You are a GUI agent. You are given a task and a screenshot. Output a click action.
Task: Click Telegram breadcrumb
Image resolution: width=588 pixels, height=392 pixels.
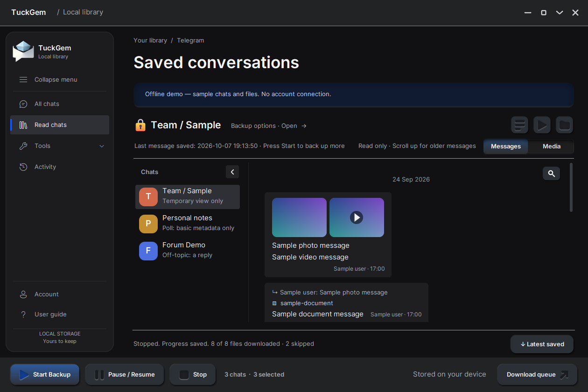[x=190, y=41]
